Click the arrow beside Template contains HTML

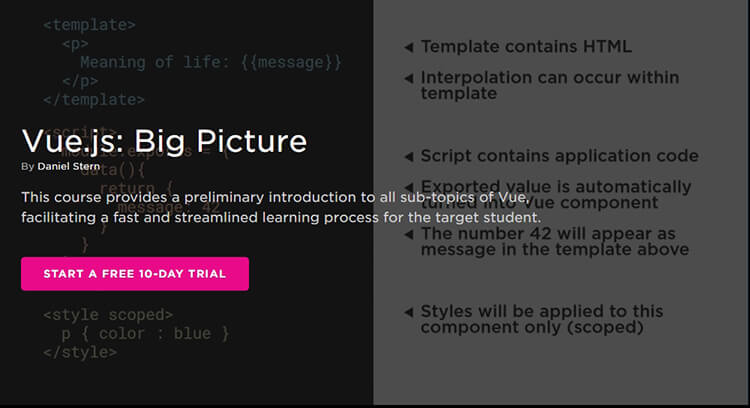pos(409,47)
